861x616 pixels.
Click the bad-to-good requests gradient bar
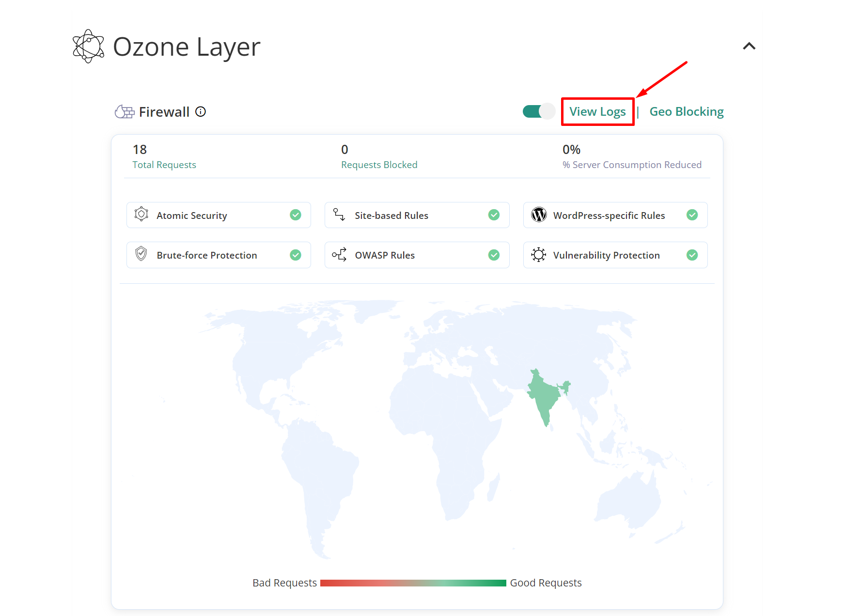pos(413,583)
